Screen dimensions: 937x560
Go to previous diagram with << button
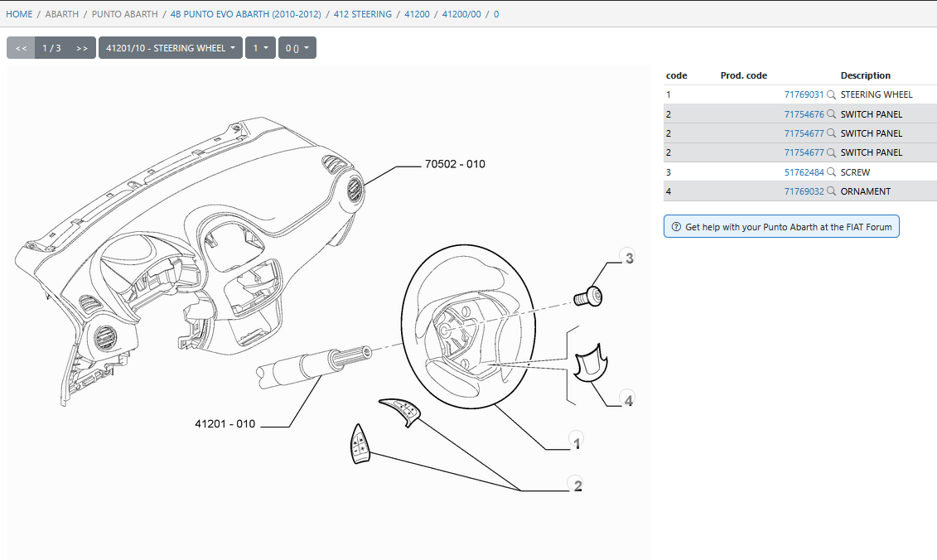(21, 48)
